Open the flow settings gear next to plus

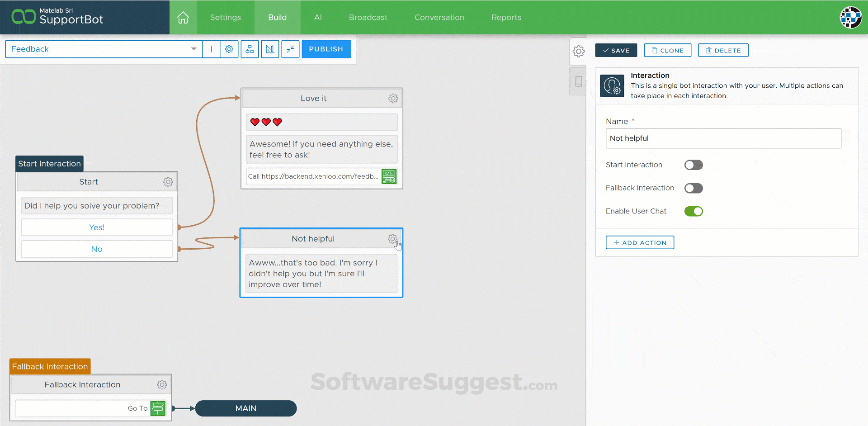229,49
